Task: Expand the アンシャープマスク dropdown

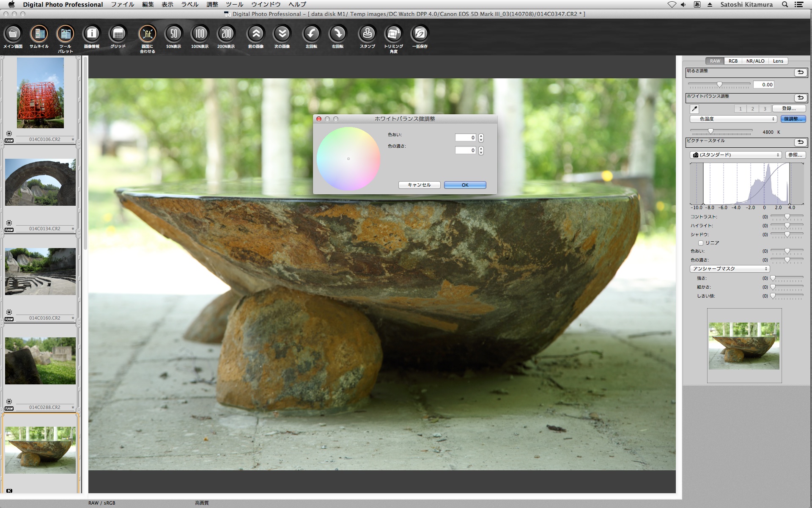Action: [x=729, y=269]
